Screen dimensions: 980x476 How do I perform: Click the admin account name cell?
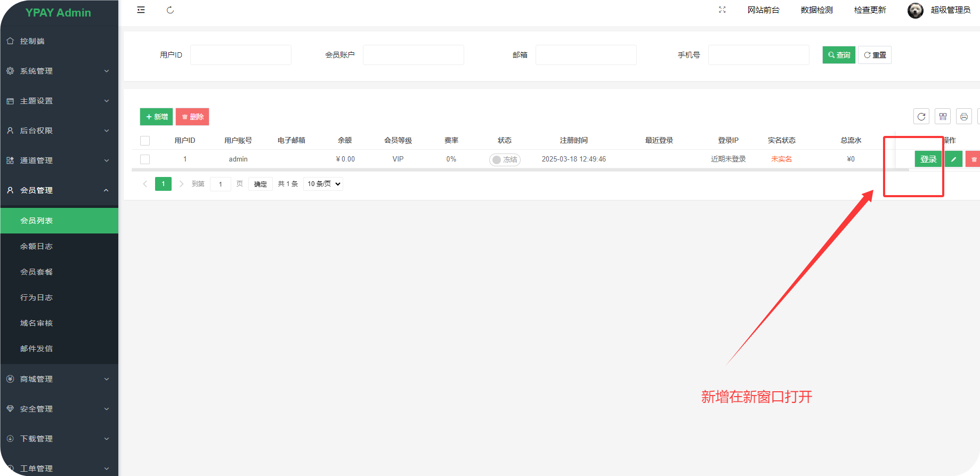coord(238,159)
